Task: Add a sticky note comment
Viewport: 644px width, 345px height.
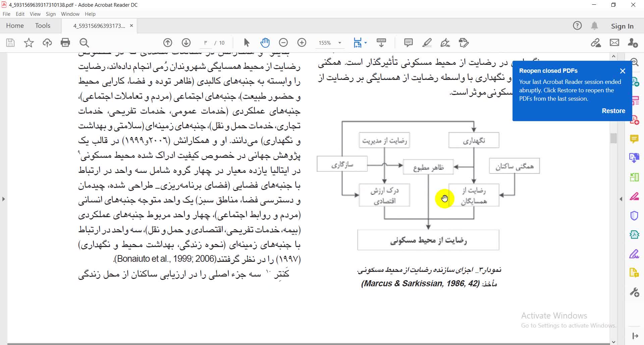Action: [x=408, y=43]
